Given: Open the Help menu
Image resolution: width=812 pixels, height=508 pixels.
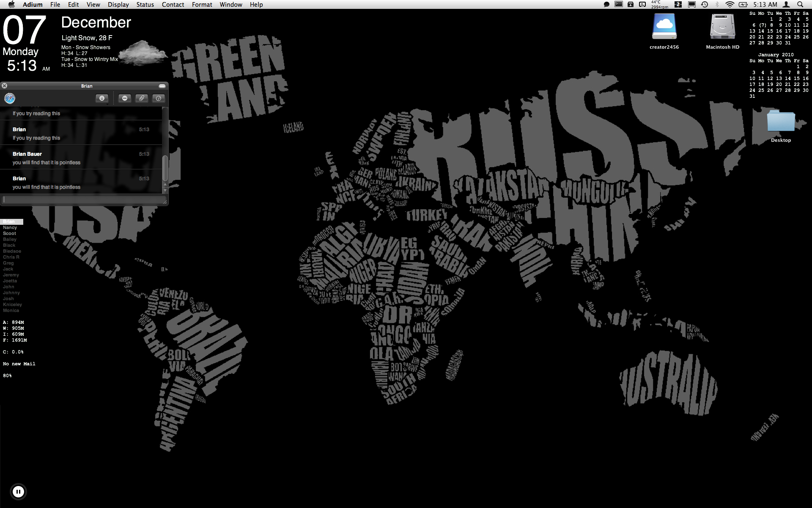Looking at the screenshot, I should [x=256, y=4].
